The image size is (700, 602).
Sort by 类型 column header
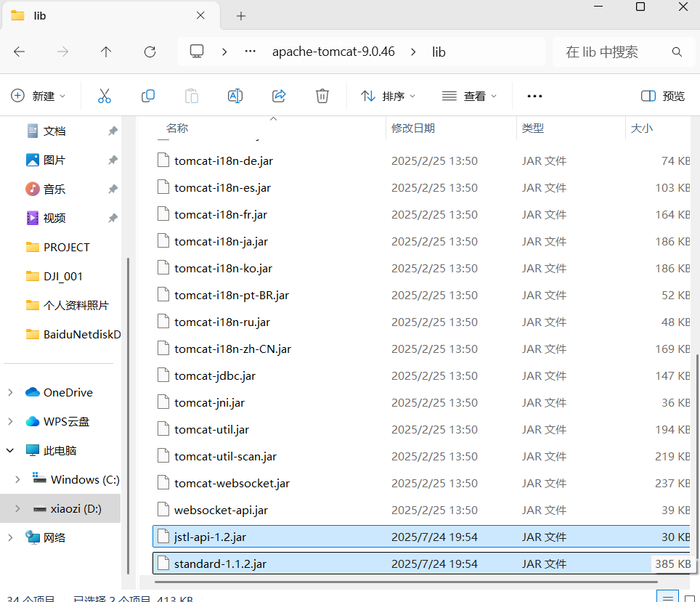pyautogui.click(x=533, y=129)
